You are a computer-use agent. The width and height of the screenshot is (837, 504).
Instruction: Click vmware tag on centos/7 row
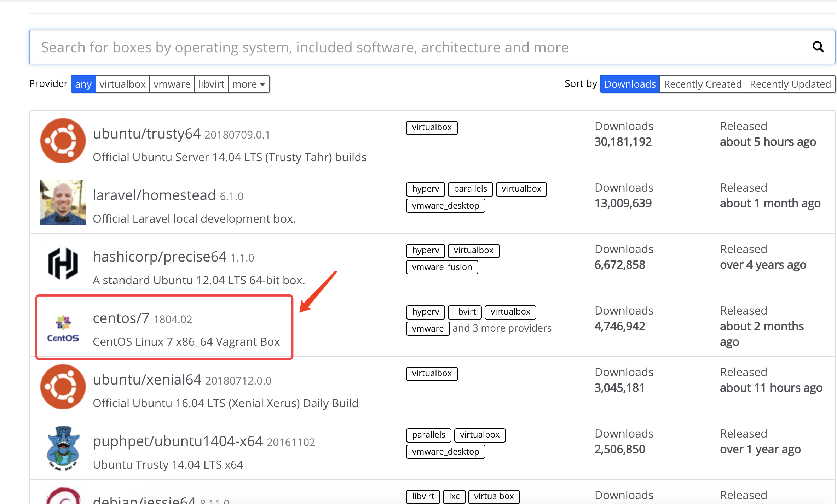428,329
